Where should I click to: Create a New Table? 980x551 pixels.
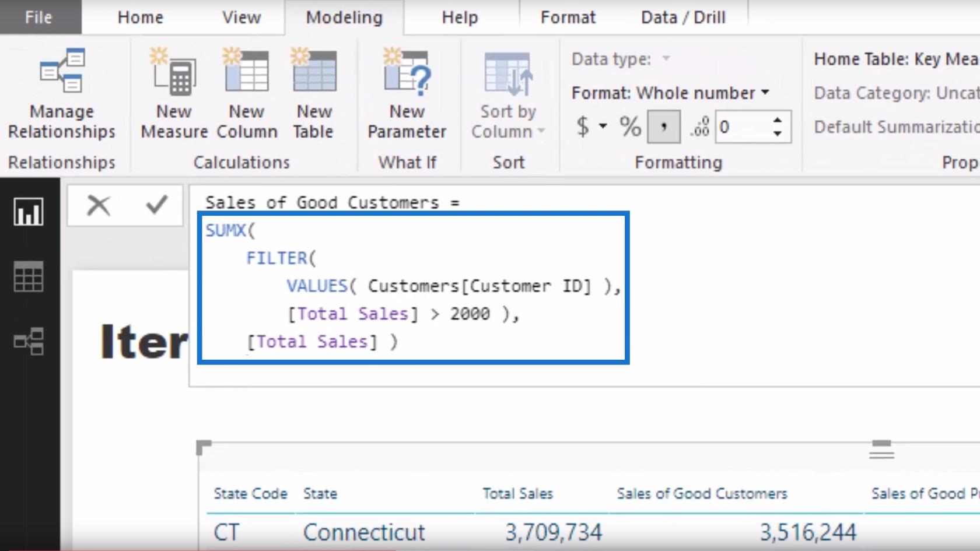[x=314, y=93]
